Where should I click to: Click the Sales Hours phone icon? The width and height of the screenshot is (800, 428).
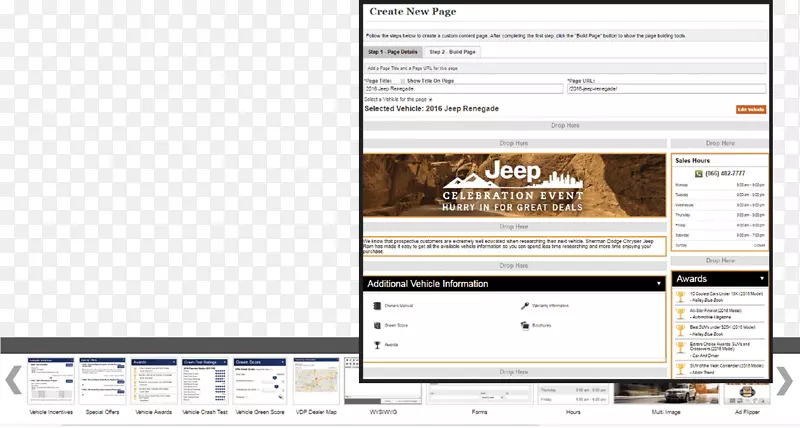click(700, 173)
